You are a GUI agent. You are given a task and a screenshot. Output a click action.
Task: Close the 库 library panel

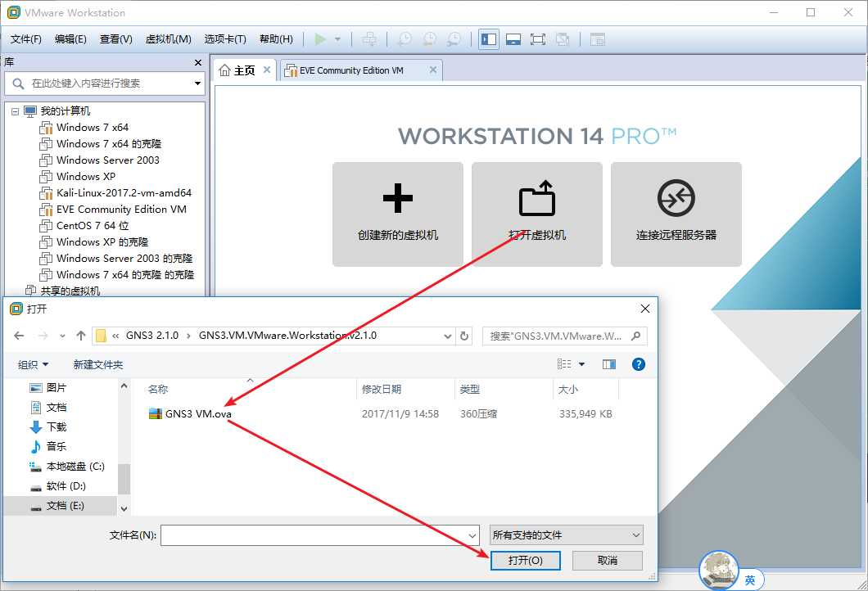pyautogui.click(x=198, y=62)
